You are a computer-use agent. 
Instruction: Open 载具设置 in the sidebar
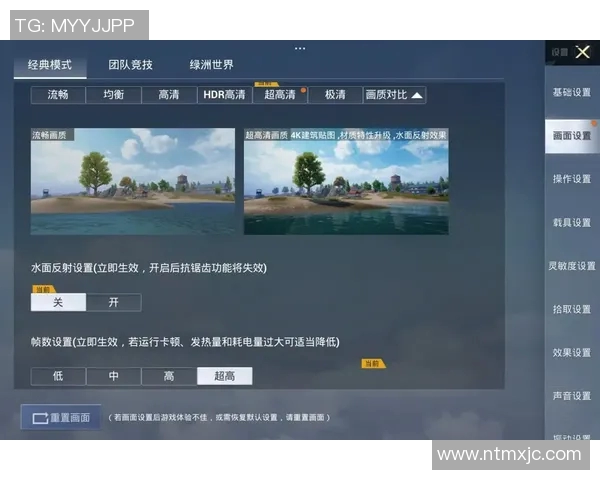click(572, 222)
